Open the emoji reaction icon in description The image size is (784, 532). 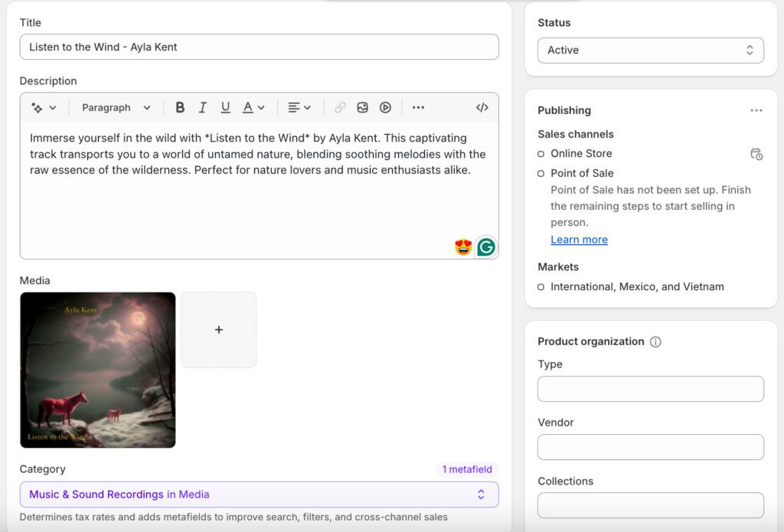coord(463,247)
